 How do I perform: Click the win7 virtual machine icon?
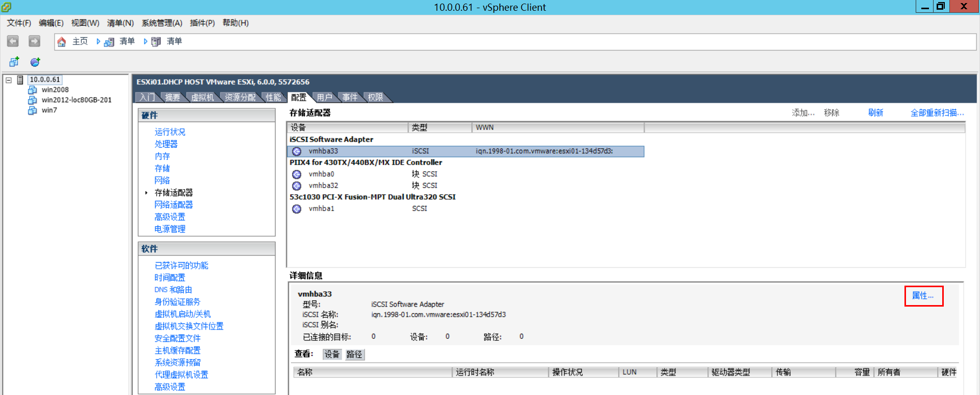33,110
